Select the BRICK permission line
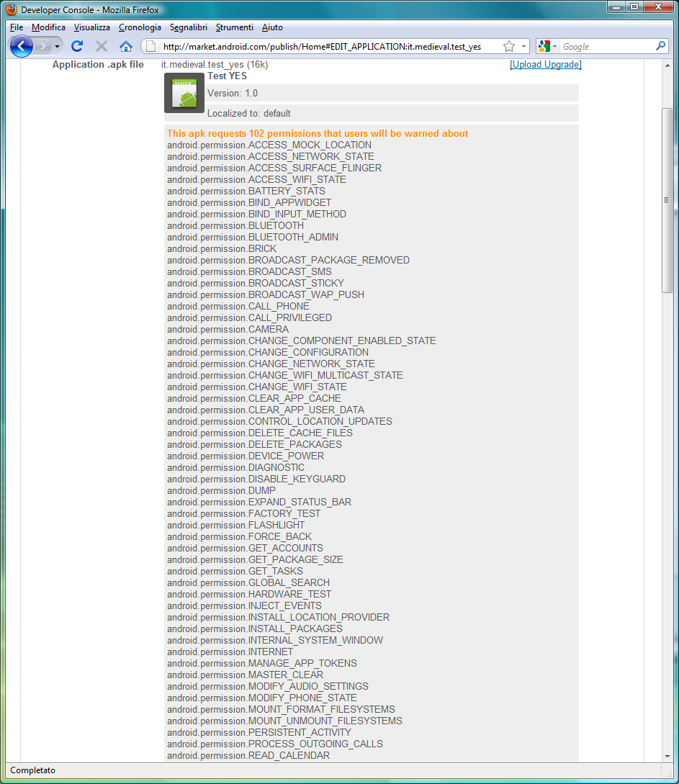679x784 pixels. pos(222,248)
